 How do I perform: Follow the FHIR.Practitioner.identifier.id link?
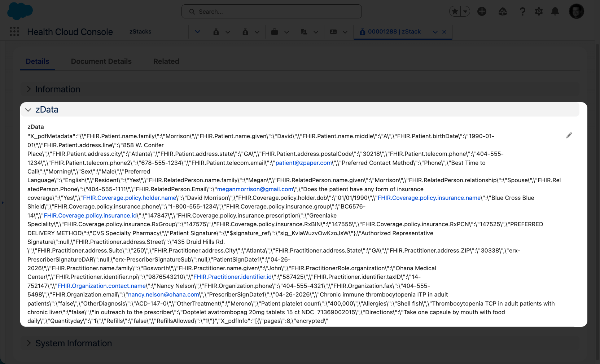click(233, 277)
